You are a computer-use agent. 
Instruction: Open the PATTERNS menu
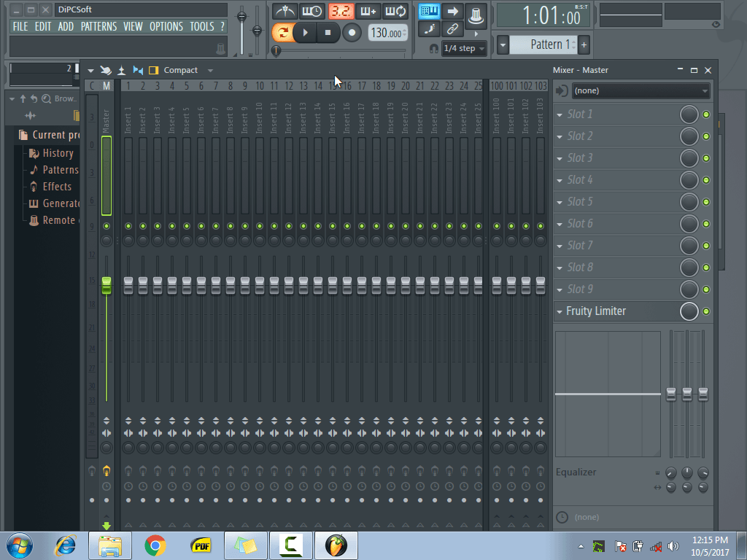[x=98, y=26]
